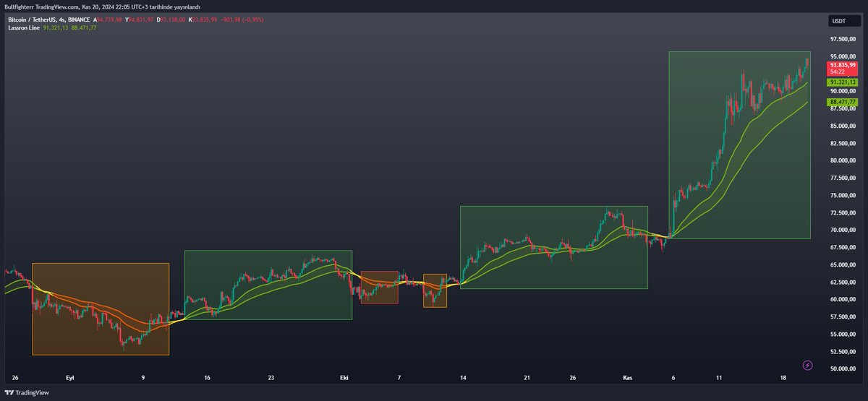
Task: Click the 87.500,00 price axis label
Action: pyautogui.click(x=842, y=108)
